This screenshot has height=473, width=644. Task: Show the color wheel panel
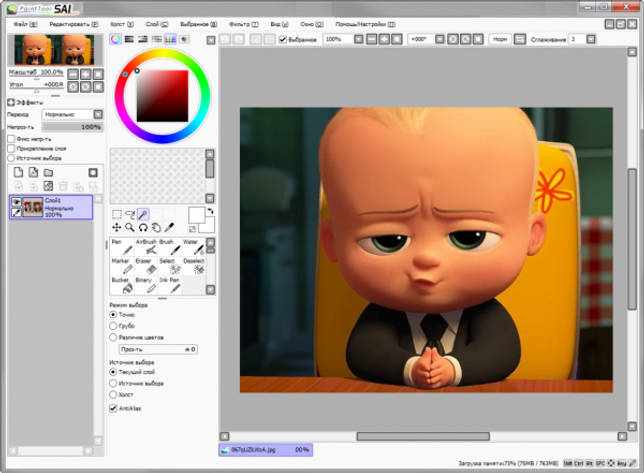coord(116,39)
